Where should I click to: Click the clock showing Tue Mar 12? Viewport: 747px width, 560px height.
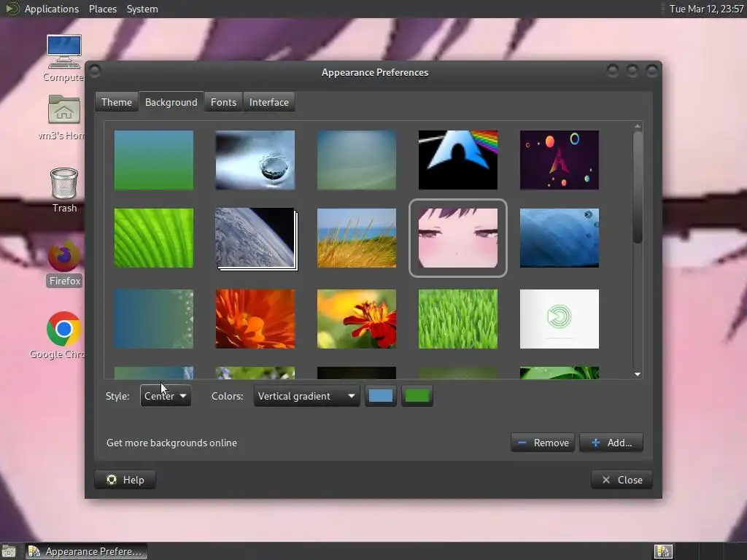706,9
